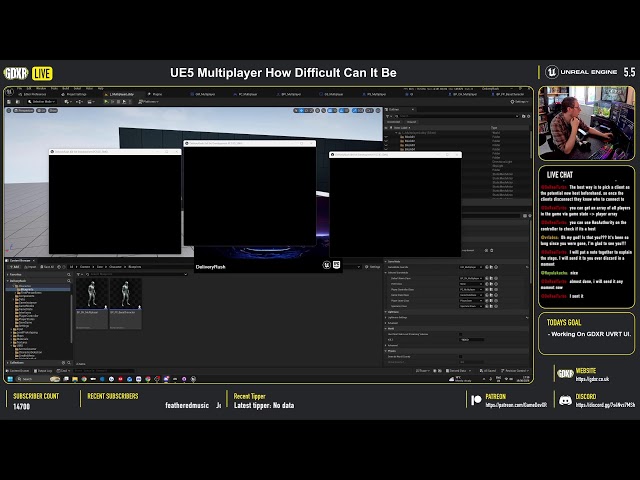The width and height of the screenshot is (640, 480).
Task: Click Save All in Content Browser
Action: (x=47, y=267)
